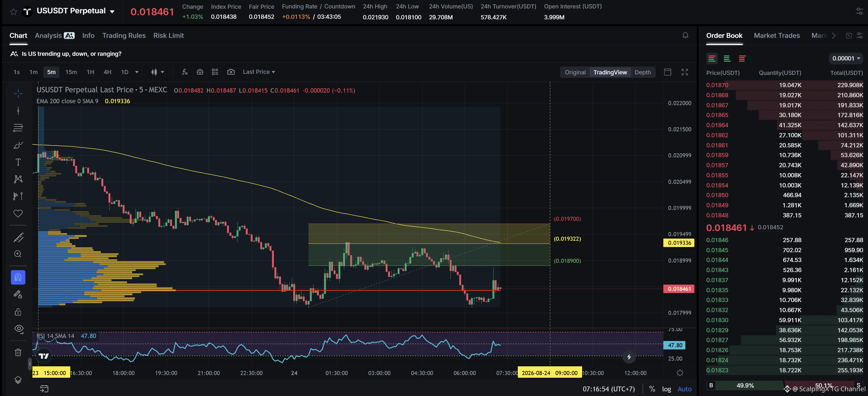The width and height of the screenshot is (868, 396).
Task: Click the 0.01865 ask price row
Action: (x=784, y=115)
